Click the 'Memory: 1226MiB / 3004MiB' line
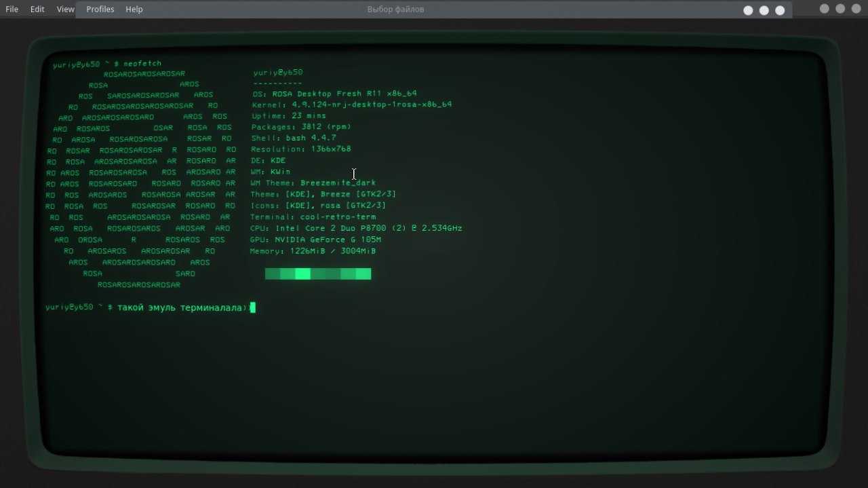Viewport: 868px width, 488px height. coord(313,251)
